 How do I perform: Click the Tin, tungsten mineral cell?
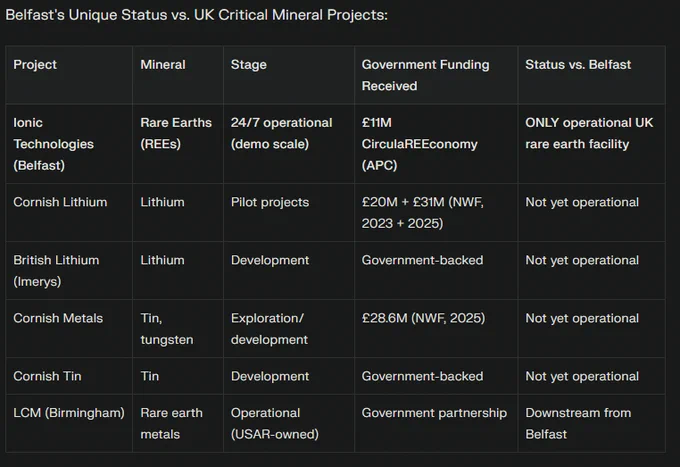coord(178,329)
